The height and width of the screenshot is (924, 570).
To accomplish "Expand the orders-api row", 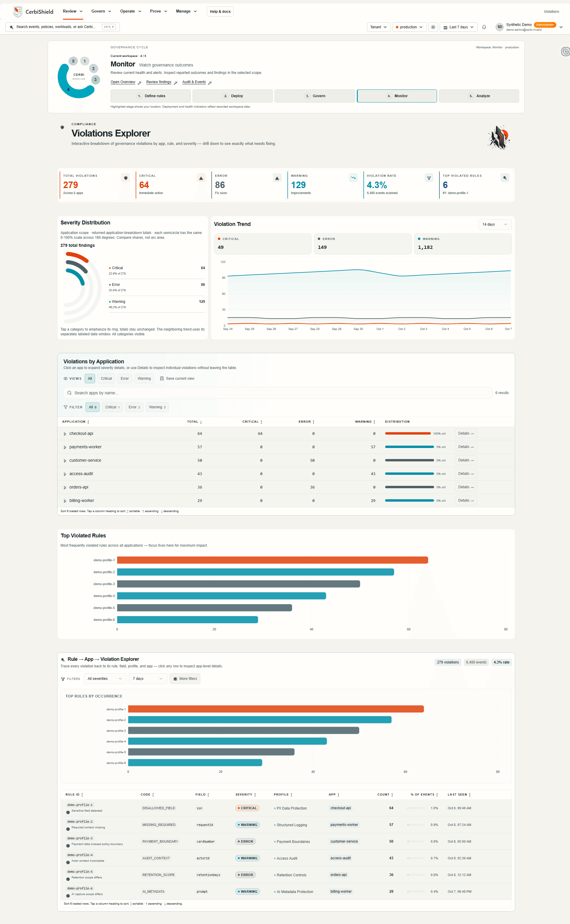I will [x=65, y=488].
